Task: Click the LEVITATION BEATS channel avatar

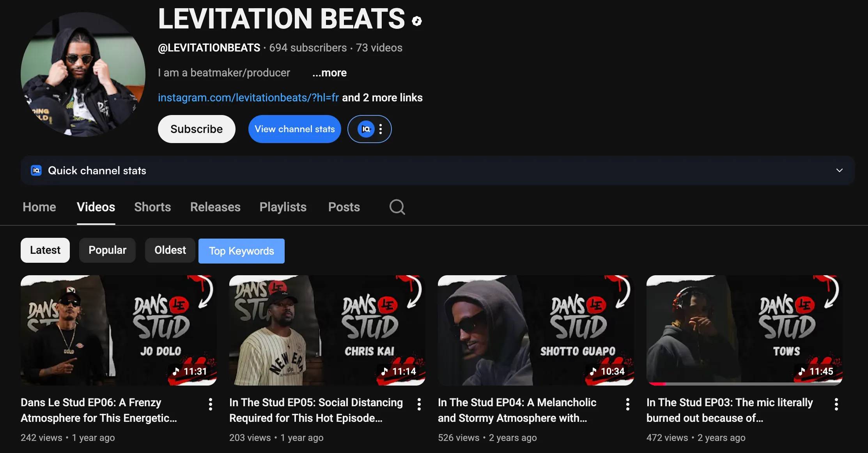Action: coord(83,74)
